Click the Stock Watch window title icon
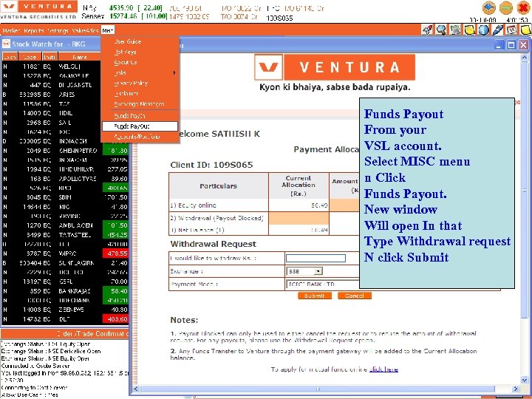Screen dimensions: 532x399 coord(6,44)
